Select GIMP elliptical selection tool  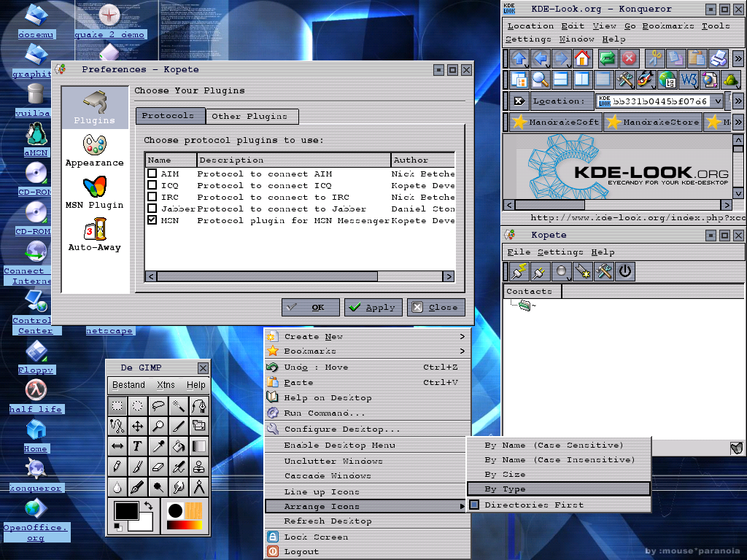138,405
